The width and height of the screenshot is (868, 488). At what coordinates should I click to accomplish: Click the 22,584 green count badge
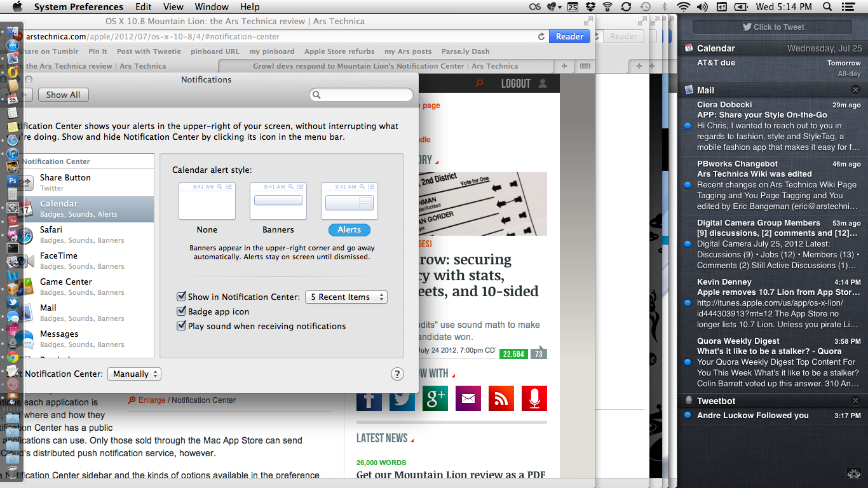(x=513, y=354)
